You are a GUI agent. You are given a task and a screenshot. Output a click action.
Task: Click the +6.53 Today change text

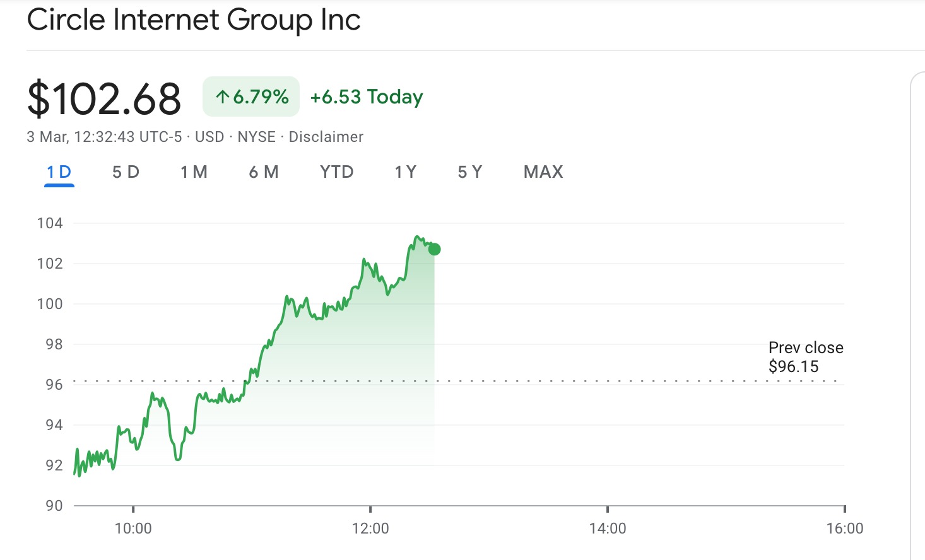(x=367, y=97)
